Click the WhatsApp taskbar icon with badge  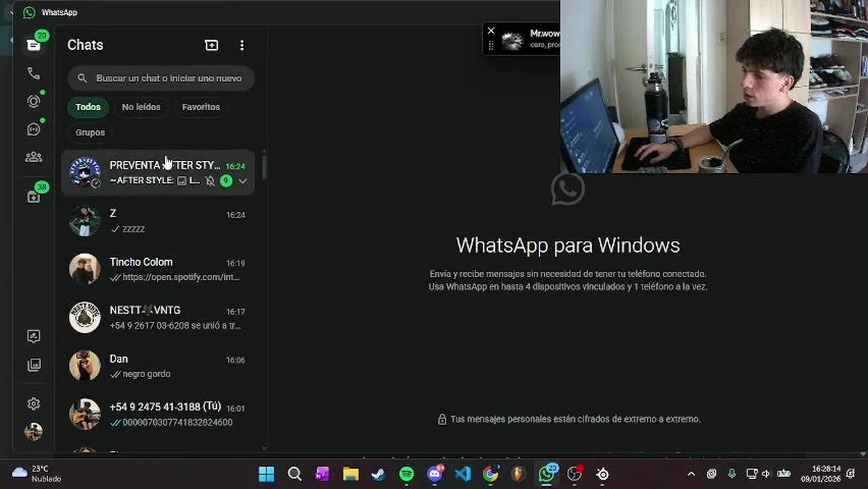tap(547, 474)
